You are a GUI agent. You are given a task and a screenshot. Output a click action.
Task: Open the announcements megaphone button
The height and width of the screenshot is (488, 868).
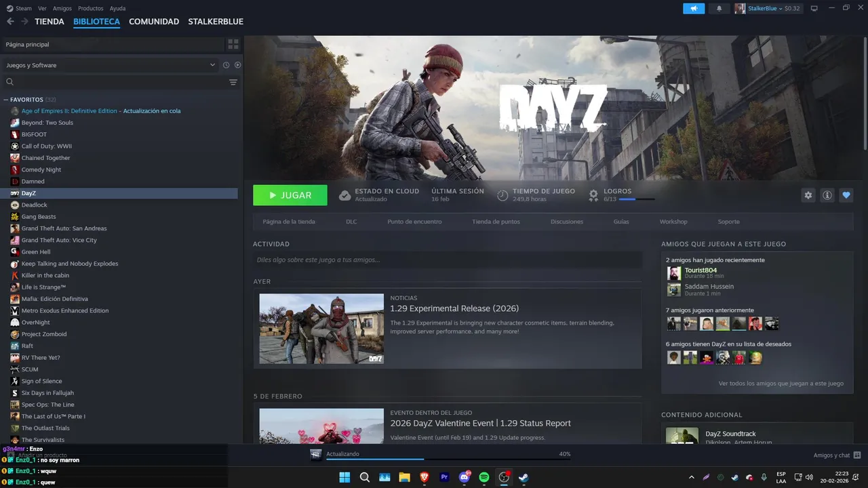[x=694, y=8]
